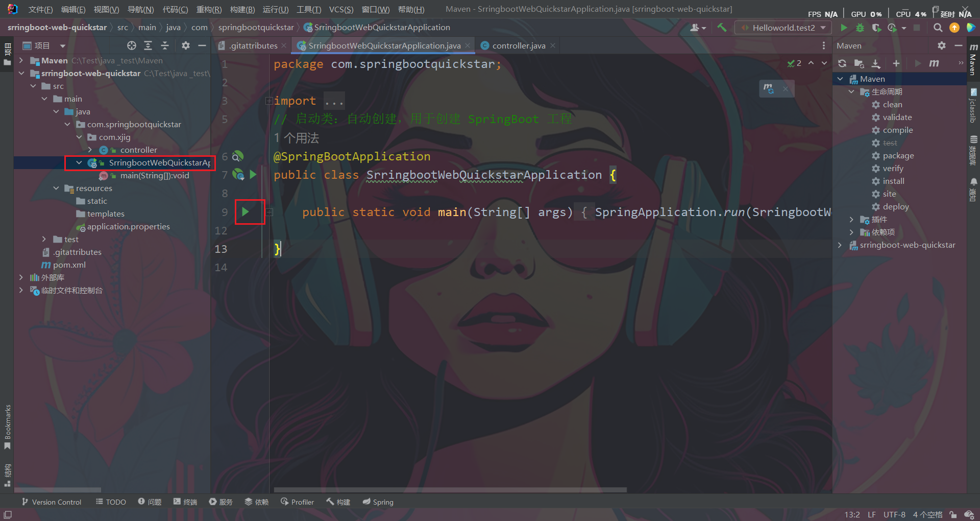The width and height of the screenshot is (980, 521).
Task: Click the editor horizontal scrollbar
Action: pyautogui.click(x=450, y=490)
